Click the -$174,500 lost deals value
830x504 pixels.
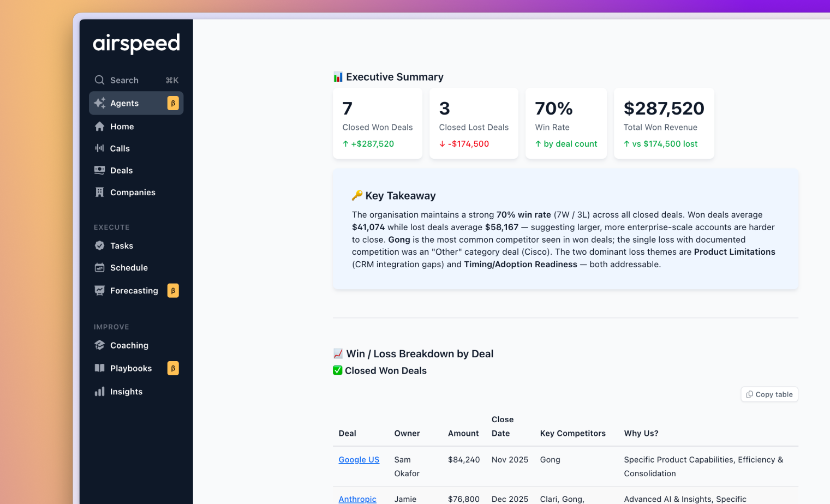coord(468,144)
